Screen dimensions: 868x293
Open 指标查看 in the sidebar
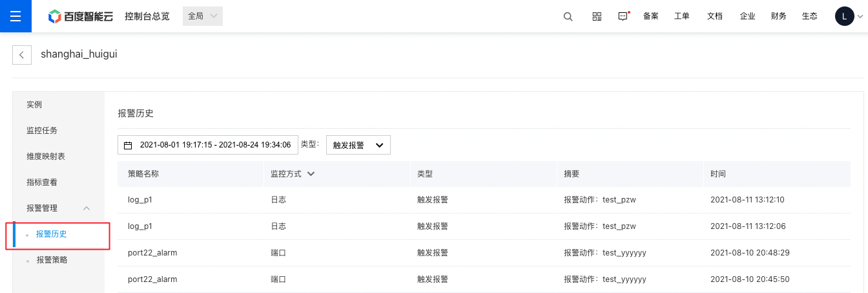42,182
